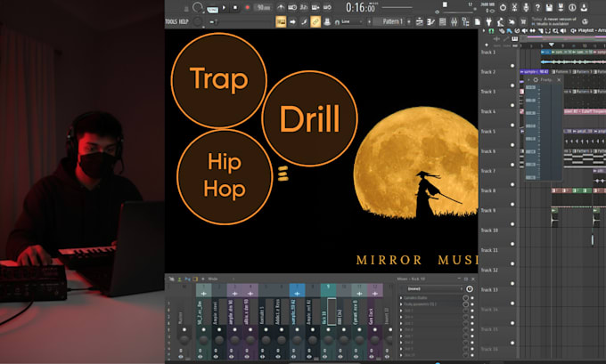Open the Piano roll view icon
606x364 pixels.
[431, 22]
